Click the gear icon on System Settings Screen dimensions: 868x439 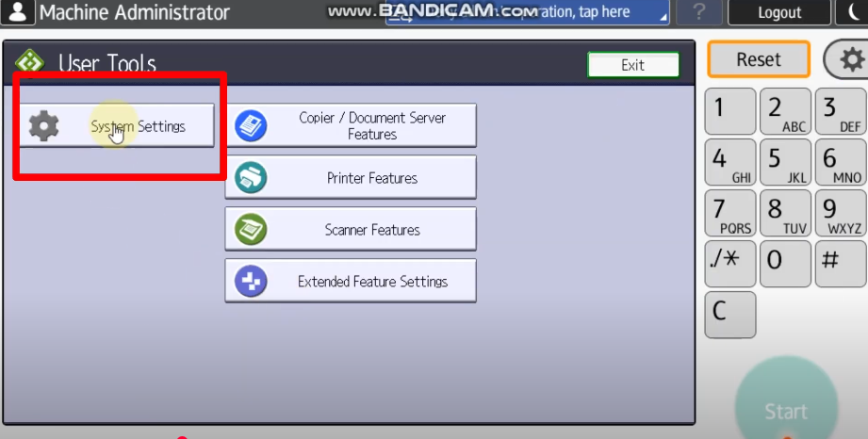(43, 126)
